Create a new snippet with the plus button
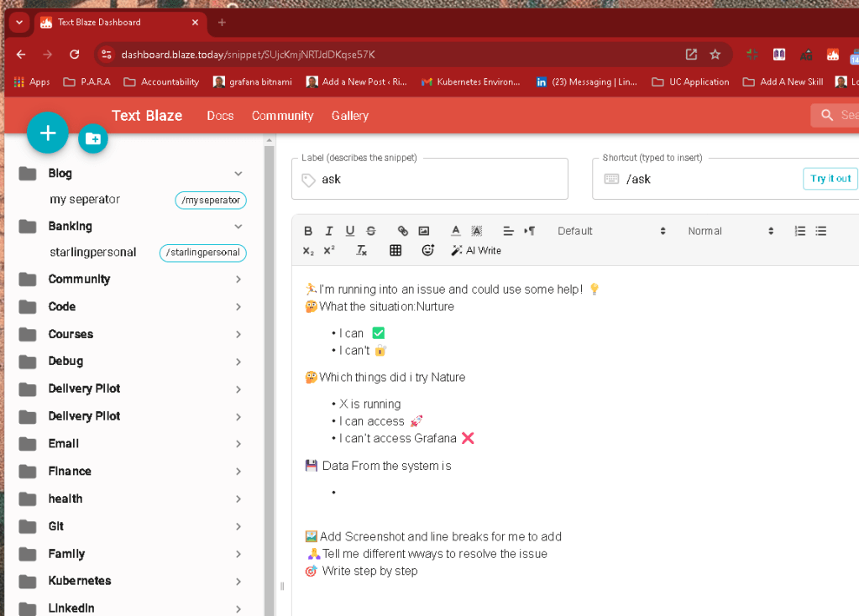The height and width of the screenshot is (616, 859). click(x=48, y=133)
